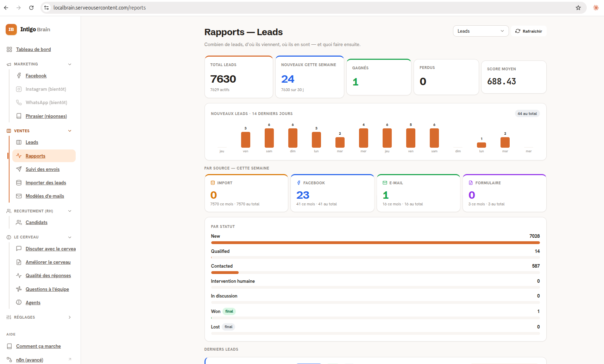Go back using the browser back arrow

coord(6,8)
